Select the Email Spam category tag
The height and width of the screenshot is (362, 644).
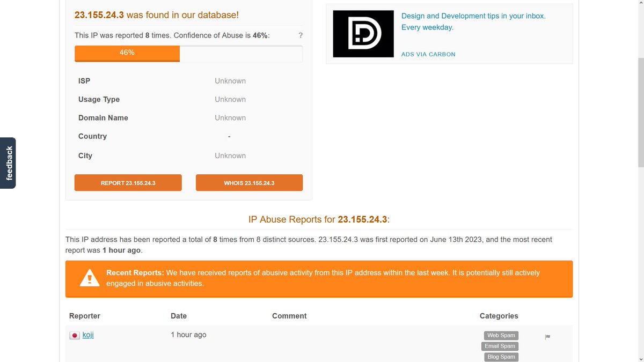tap(501, 346)
